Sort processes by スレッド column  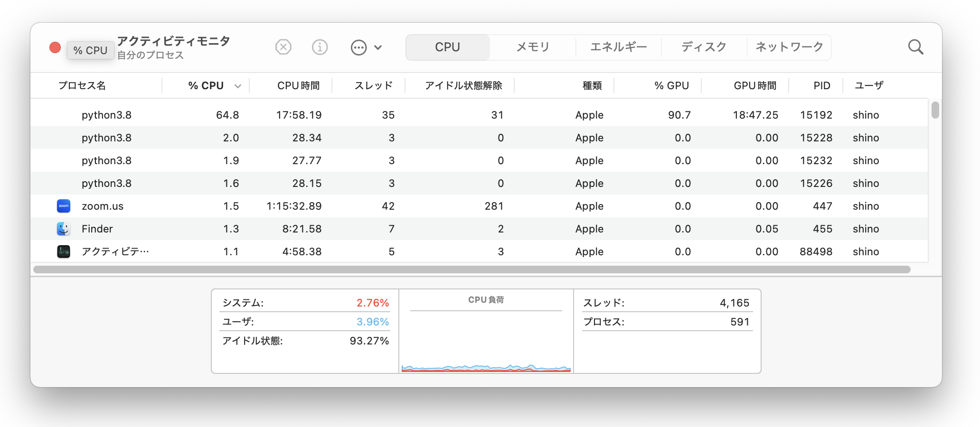(375, 86)
